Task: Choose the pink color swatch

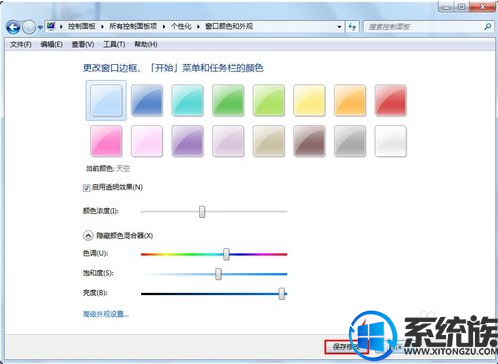Action: 106,141
